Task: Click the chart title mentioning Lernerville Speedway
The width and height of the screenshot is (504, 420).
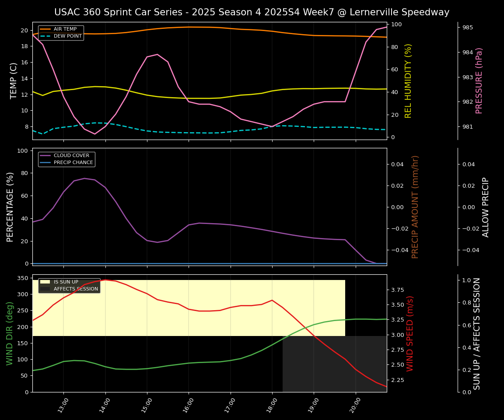Action: tap(252, 12)
